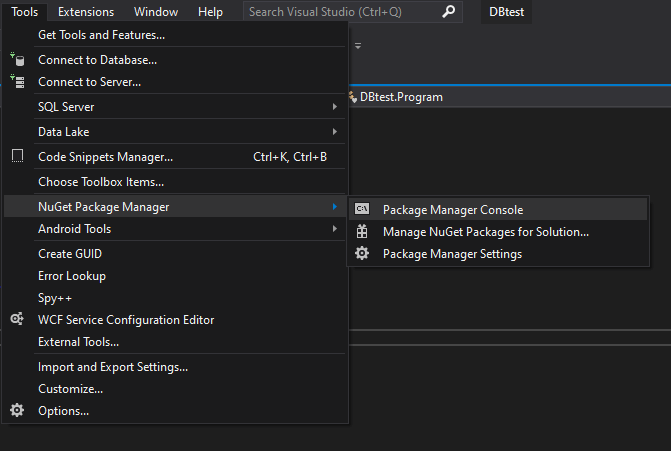Open the Tools menu
671x451 pixels.
click(x=24, y=12)
